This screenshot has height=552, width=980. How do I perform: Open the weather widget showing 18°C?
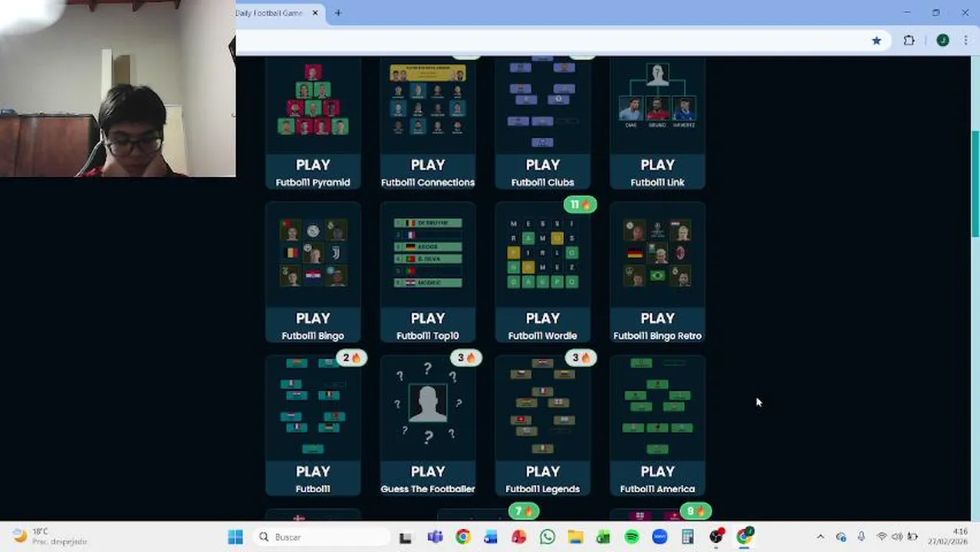click(x=50, y=537)
